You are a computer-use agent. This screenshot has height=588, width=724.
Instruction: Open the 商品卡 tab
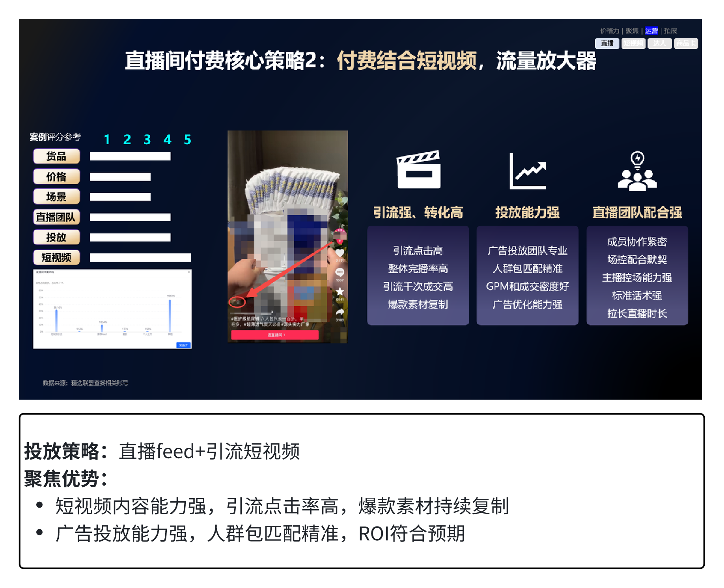[x=686, y=43]
